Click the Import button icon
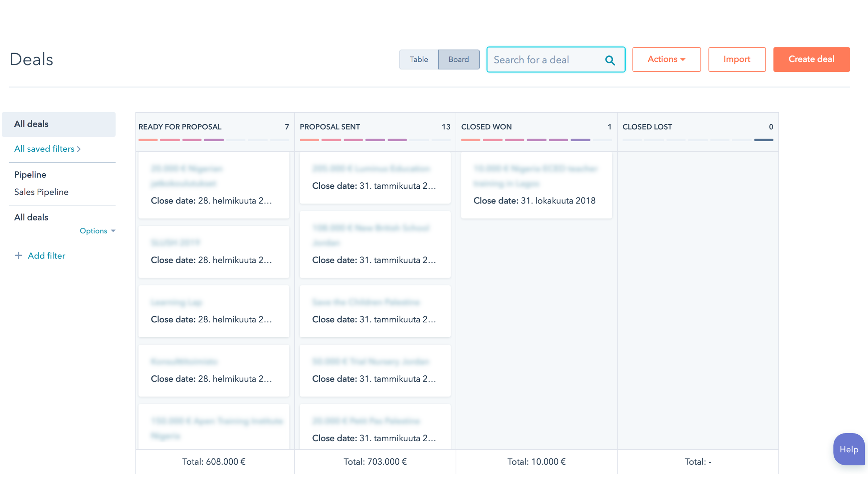Screen dimensions: 868x501 click(737, 59)
